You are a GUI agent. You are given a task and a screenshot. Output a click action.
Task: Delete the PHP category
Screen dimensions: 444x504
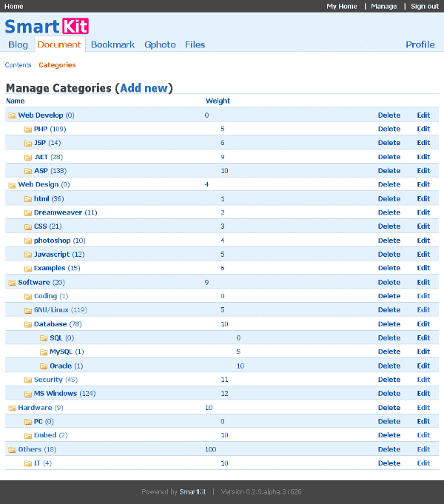pyautogui.click(x=389, y=130)
